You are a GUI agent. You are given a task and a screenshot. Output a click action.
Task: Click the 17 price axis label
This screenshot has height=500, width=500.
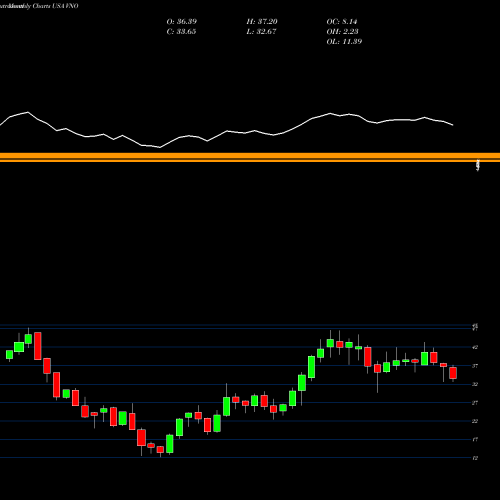point(475,440)
